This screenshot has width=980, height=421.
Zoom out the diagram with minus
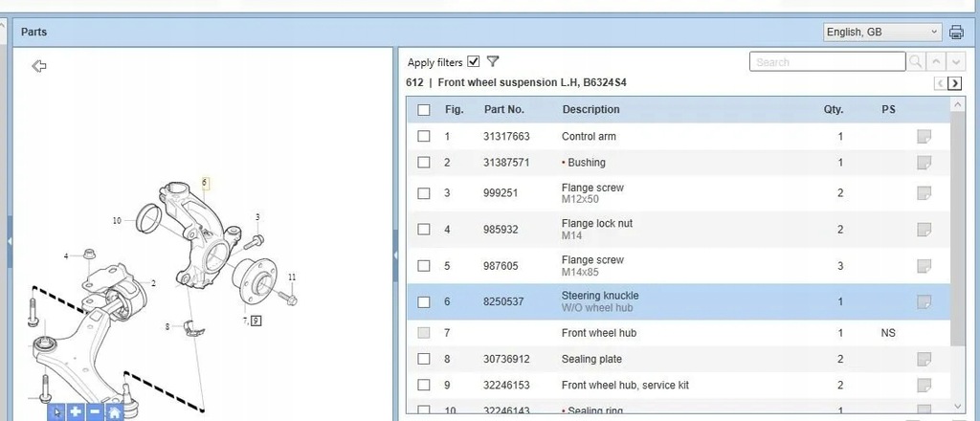[x=95, y=412]
